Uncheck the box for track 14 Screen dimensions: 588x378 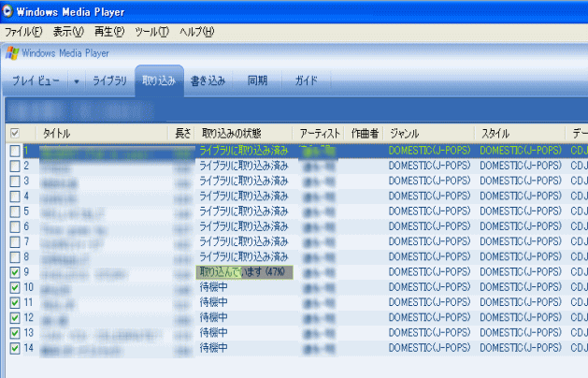click(x=15, y=348)
